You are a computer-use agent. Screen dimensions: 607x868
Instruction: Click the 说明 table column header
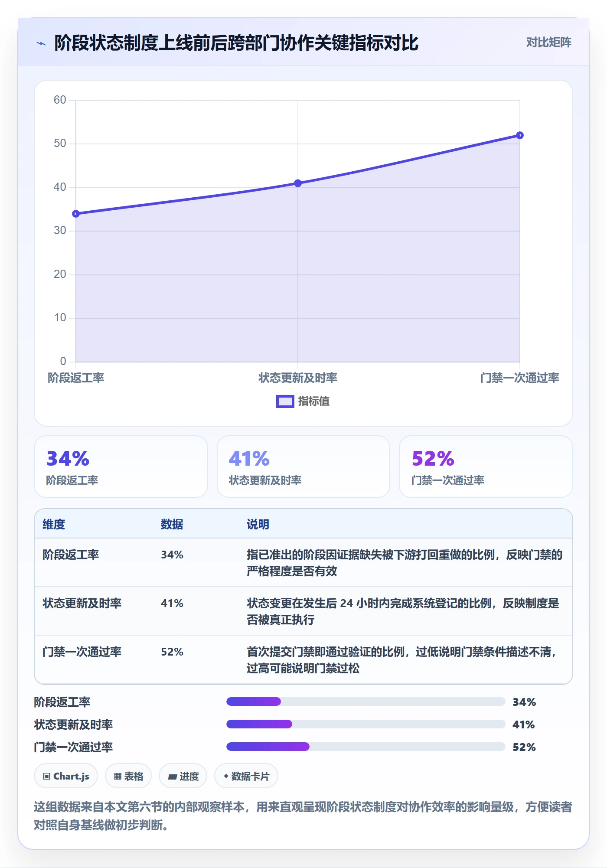point(258,525)
